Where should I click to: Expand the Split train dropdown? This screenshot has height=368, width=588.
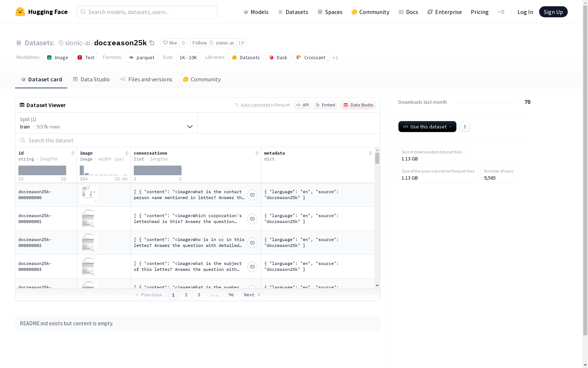[x=106, y=123]
